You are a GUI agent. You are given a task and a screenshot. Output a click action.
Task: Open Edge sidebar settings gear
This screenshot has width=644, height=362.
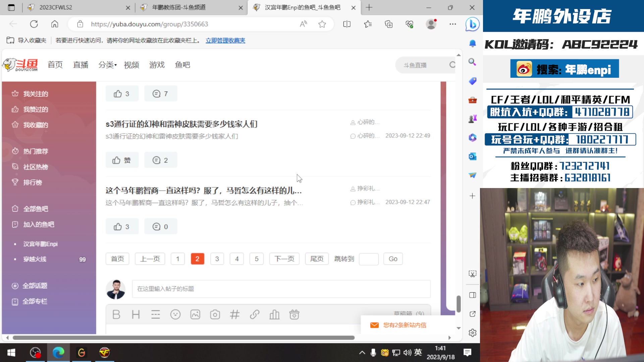[x=472, y=333]
